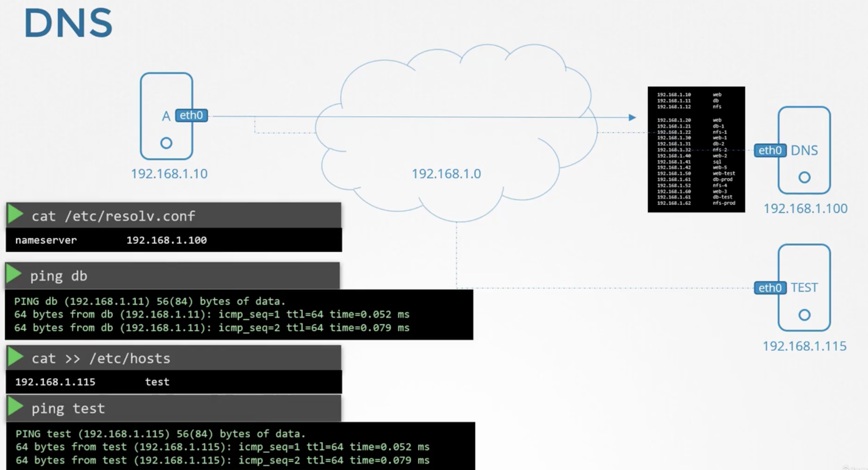Image resolution: width=868 pixels, height=470 pixels.
Task: Click the DNS records table image
Action: (x=696, y=150)
